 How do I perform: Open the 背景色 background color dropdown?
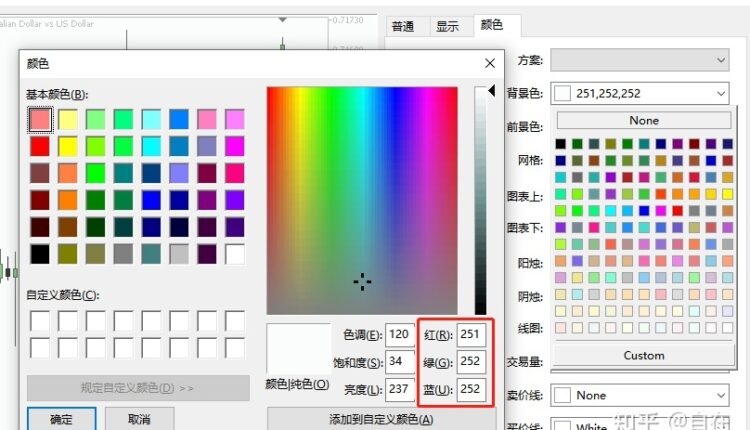pyautogui.click(x=640, y=93)
